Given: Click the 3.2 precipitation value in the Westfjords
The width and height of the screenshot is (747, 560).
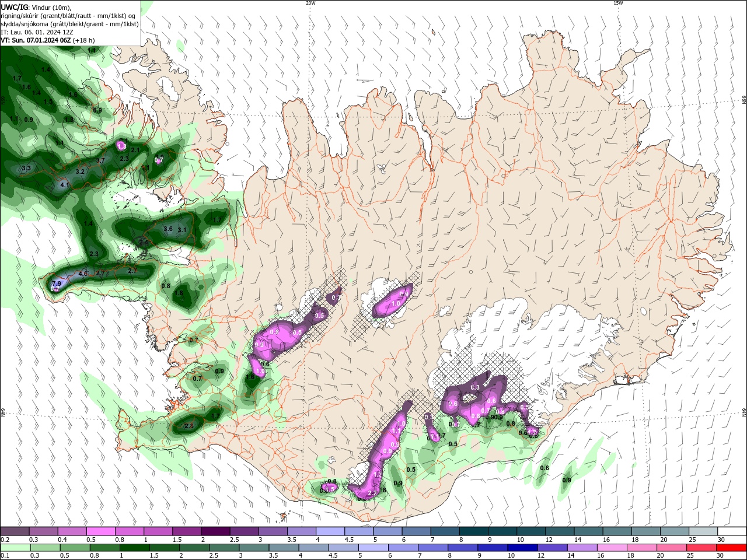Looking at the screenshot, I should tap(80, 171).
